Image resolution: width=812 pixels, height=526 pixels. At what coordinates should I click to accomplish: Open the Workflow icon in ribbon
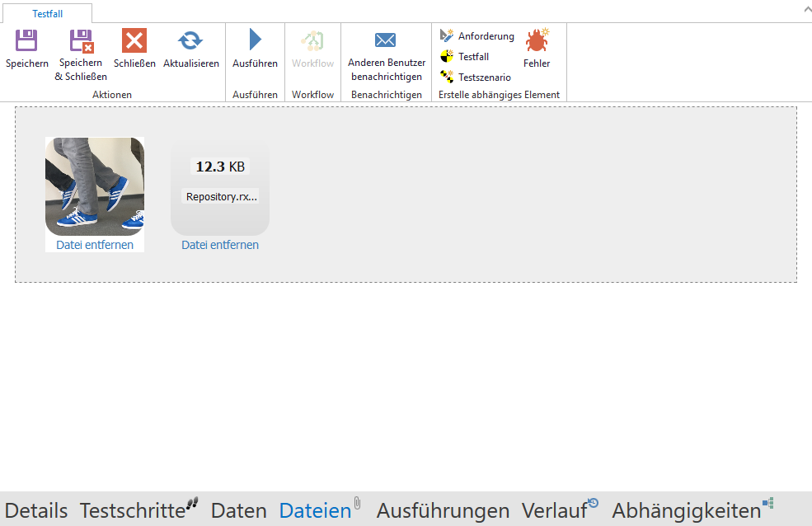click(x=312, y=41)
